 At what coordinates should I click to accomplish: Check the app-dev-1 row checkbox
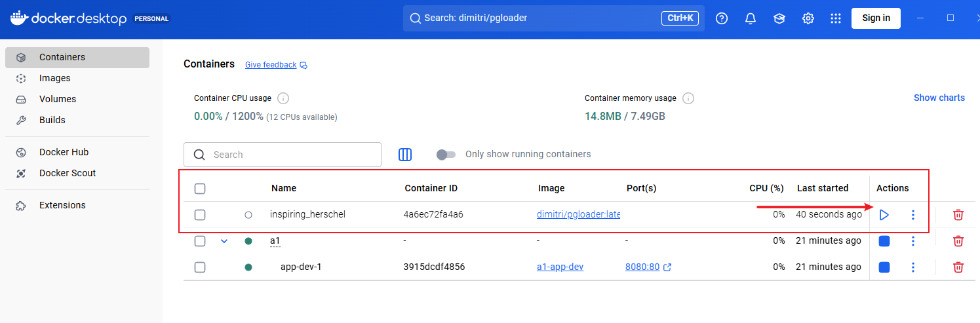pyautogui.click(x=200, y=267)
